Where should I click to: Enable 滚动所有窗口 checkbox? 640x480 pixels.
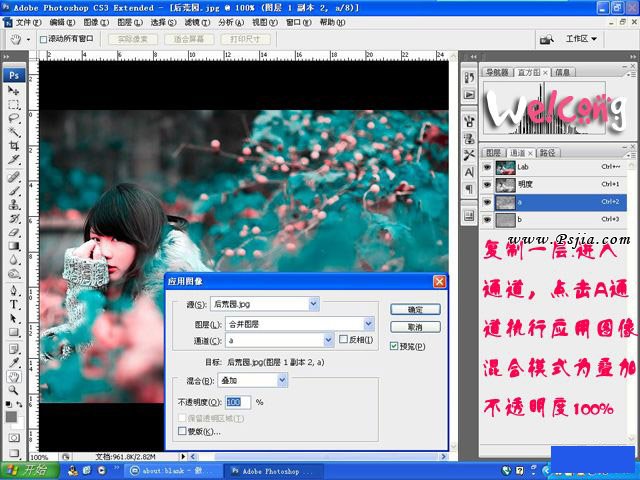[43, 39]
